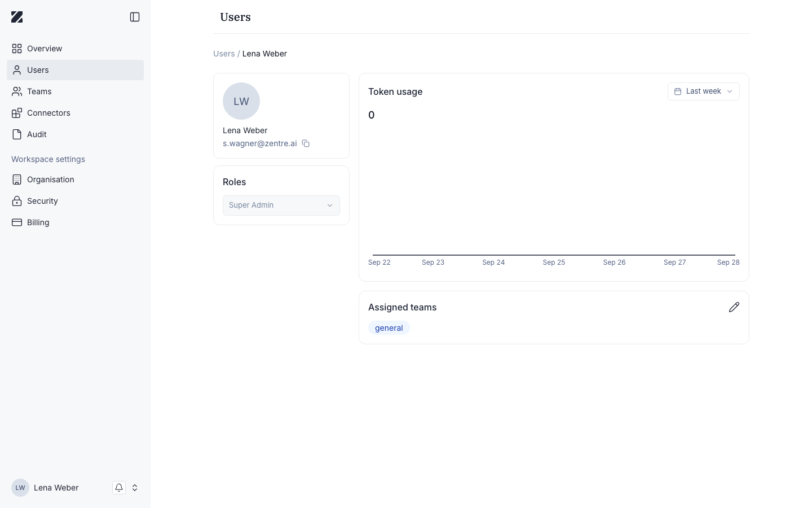Click the LW profile avatar
Image resolution: width=812 pixels, height=508 pixels.
coord(241,102)
